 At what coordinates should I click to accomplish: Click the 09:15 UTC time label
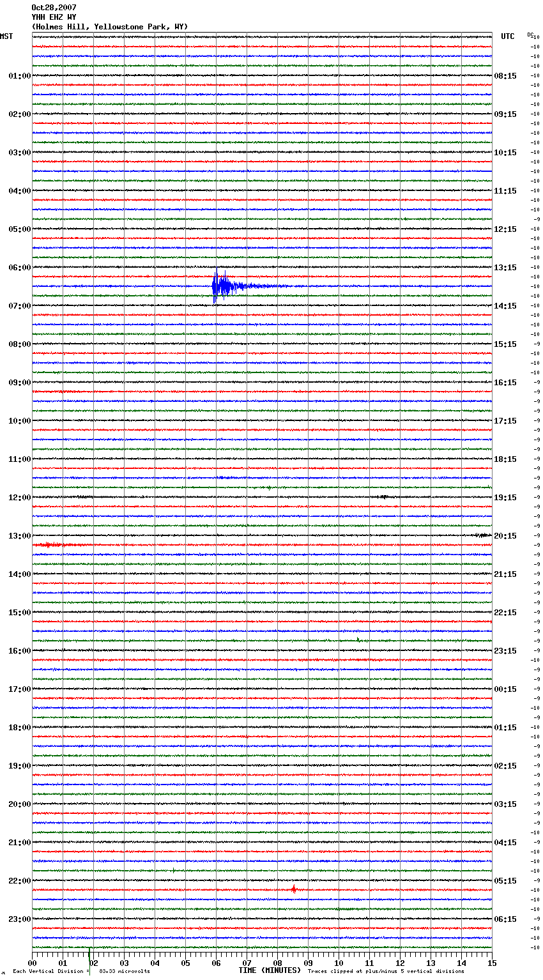505,114
